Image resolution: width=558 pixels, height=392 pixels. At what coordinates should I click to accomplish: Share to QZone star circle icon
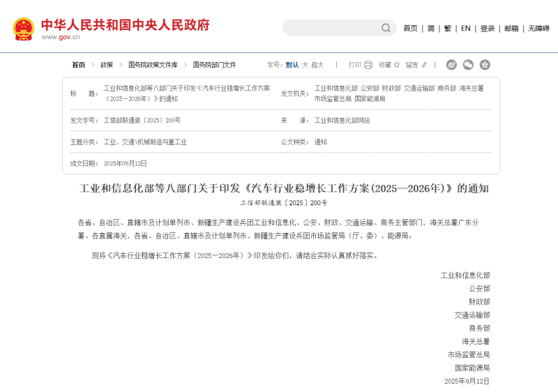coord(485,65)
